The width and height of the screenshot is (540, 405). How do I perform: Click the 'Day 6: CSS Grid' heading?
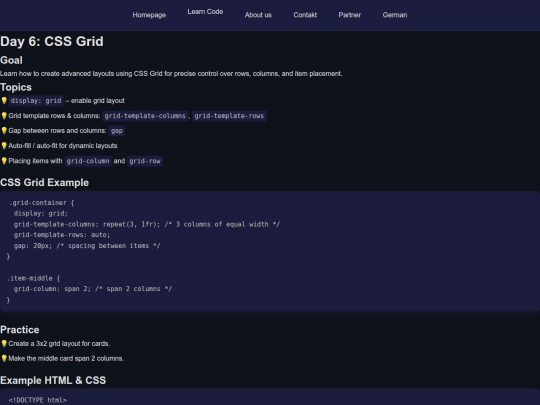tap(52, 41)
